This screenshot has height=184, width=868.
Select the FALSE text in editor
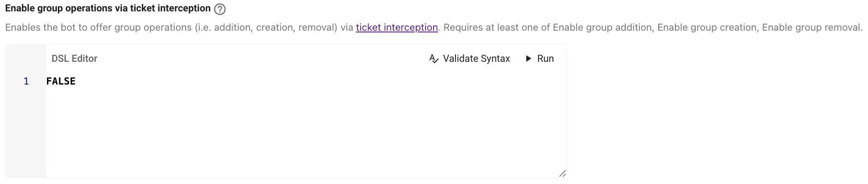click(61, 81)
